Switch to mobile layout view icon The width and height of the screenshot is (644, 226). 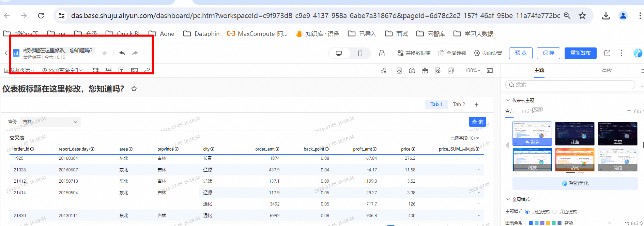click(x=360, y=53)
